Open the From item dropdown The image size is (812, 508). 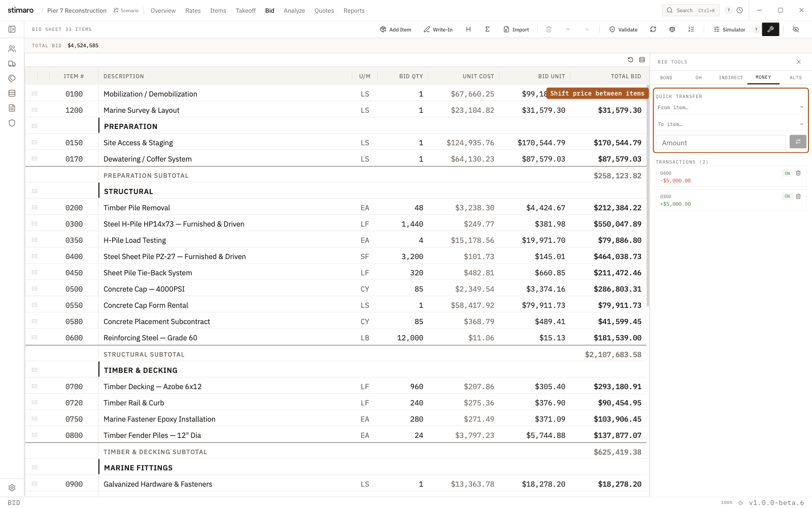pos(730,107)
